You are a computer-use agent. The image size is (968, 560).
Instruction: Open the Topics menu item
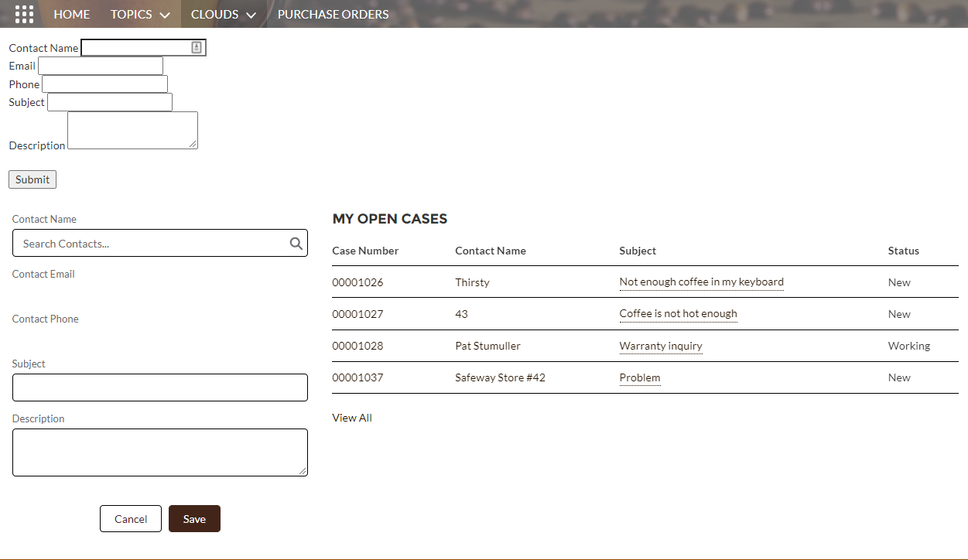[x=132, y=14]
